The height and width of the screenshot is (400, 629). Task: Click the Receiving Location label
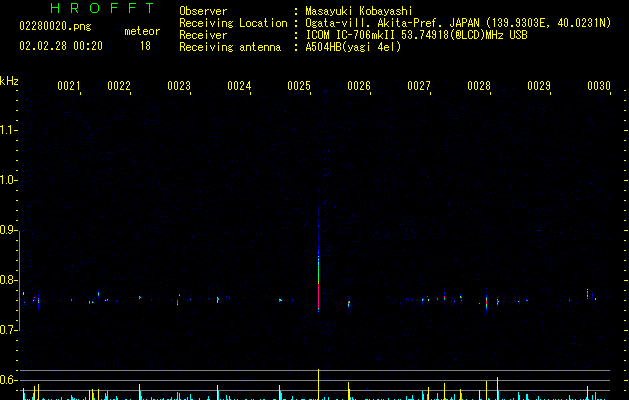click(x=233, y=23)
